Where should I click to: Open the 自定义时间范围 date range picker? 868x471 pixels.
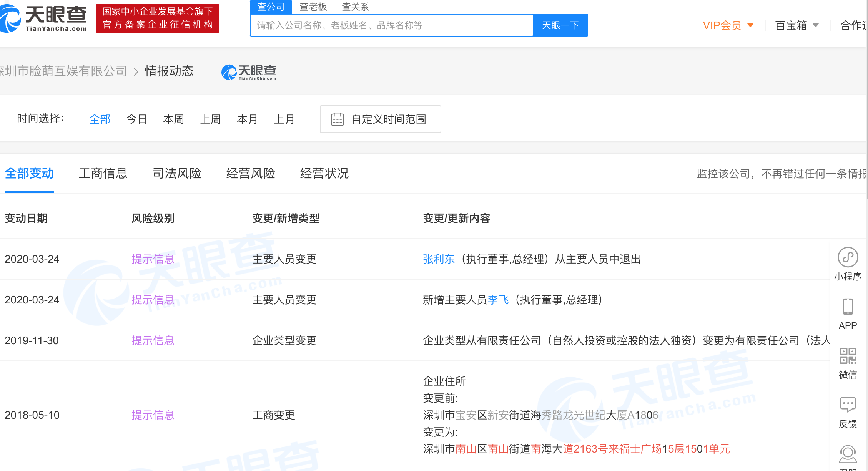[x=389, y=119]
